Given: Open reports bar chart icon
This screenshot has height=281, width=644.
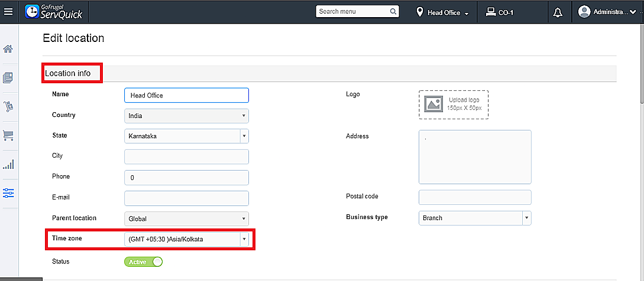Looking at the screenshot, I should pyautogui.click(x=8, y=165).
